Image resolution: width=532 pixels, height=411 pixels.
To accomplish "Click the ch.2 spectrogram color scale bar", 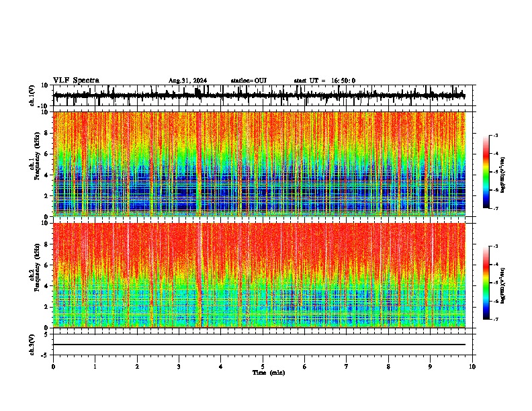I will click(486, 283).
